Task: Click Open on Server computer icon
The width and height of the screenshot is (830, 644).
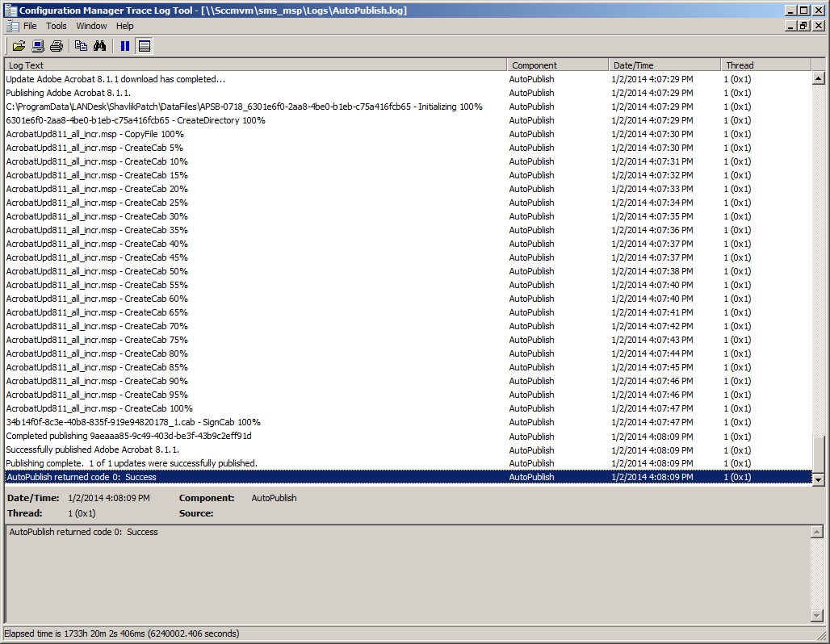Action: point(38,46)
